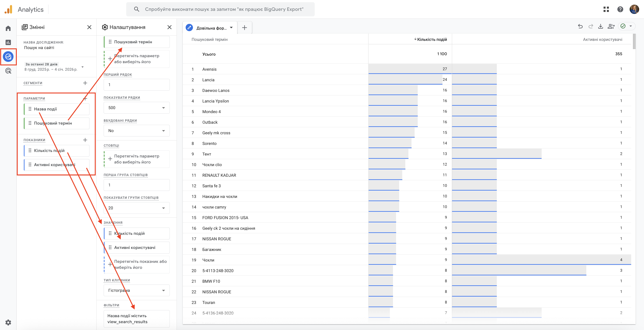
Task: Click the Перший рядок input field
Action: 137,85
